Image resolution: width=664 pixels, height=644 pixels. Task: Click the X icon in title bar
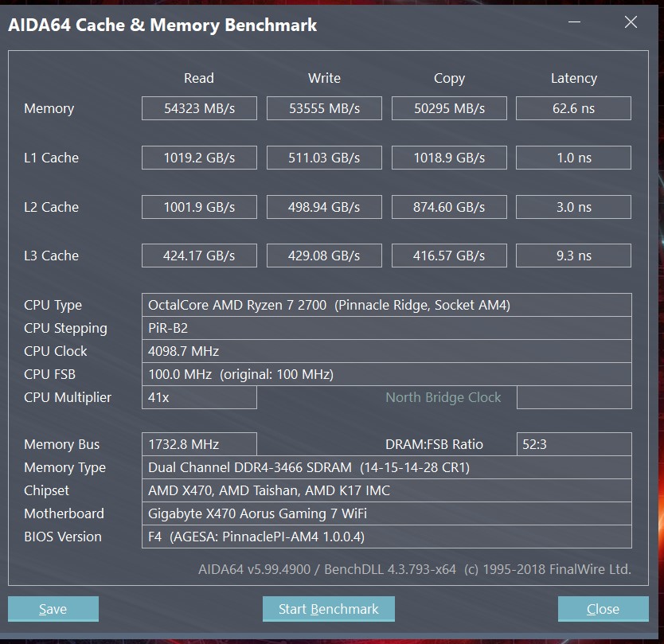(631, 22)
